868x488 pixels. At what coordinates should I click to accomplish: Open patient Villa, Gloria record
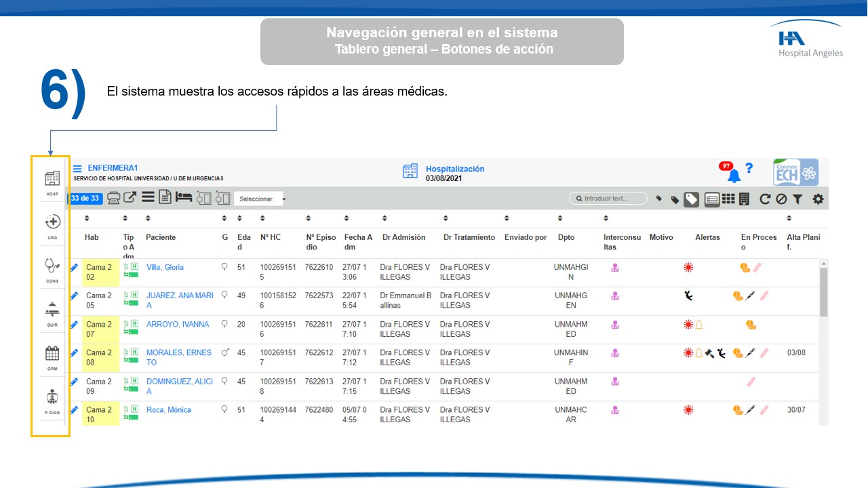coord(165,267)
